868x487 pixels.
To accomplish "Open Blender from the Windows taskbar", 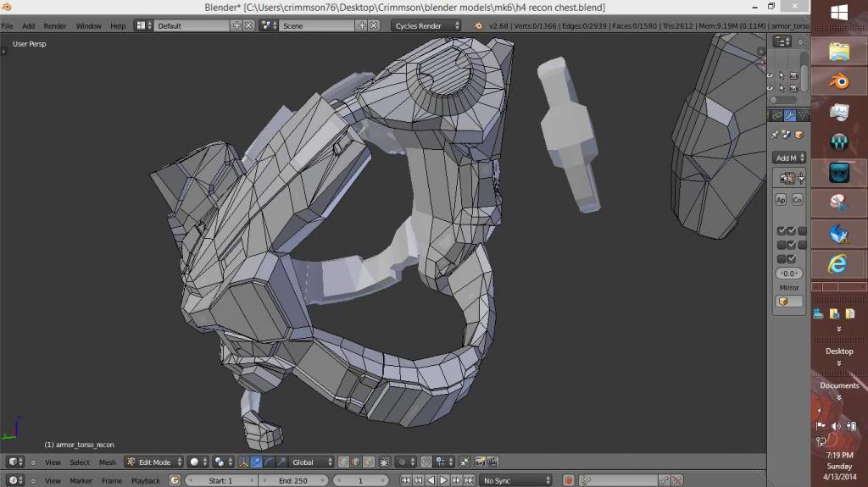I will (838, 81).
